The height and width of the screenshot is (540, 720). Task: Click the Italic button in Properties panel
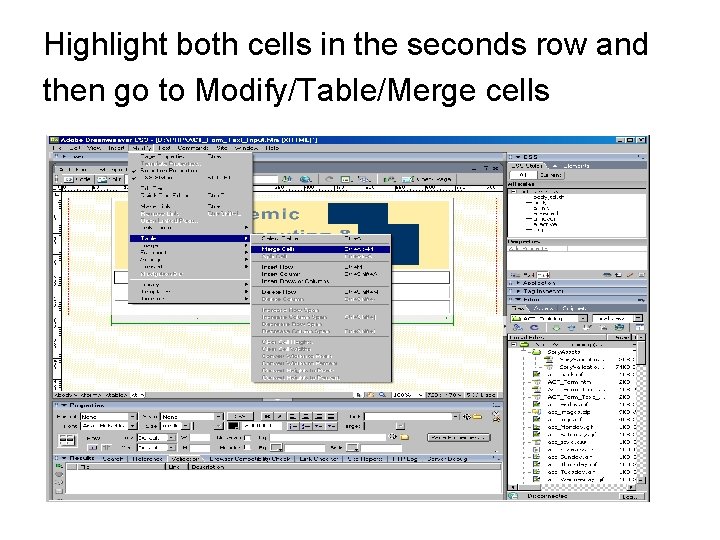tap(280, 416)
